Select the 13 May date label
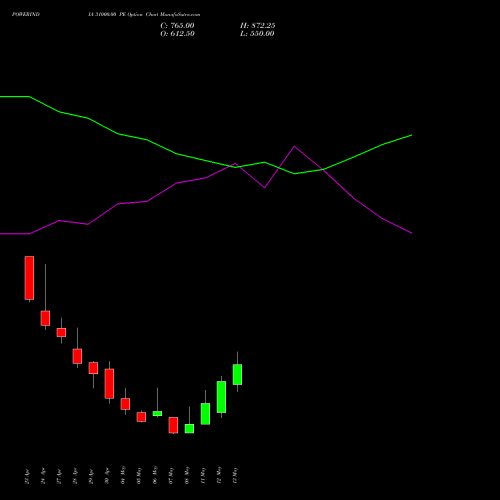The width and height of the screenshot is (500, 500). pos(235,475)
